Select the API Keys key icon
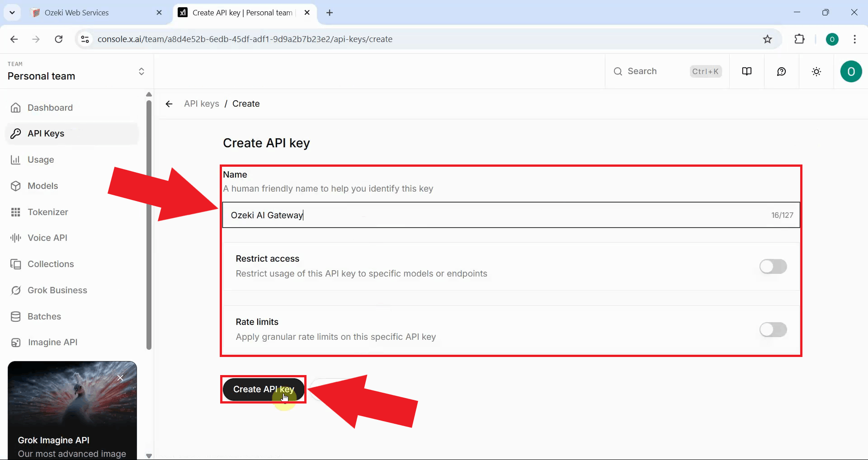 (16, 133)
